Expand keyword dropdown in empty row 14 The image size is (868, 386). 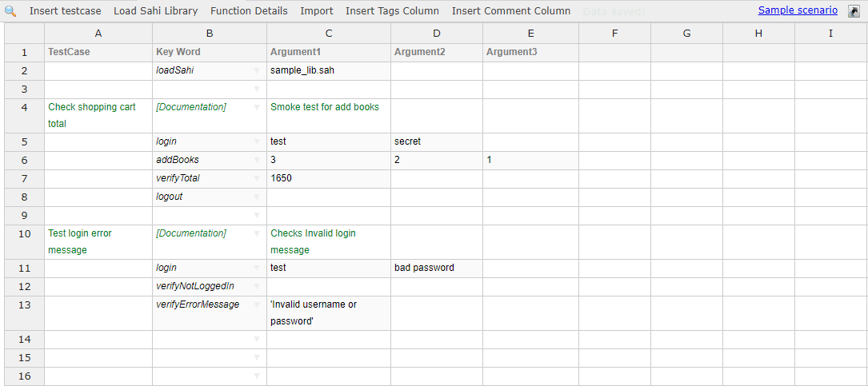[x=257, y=340]
